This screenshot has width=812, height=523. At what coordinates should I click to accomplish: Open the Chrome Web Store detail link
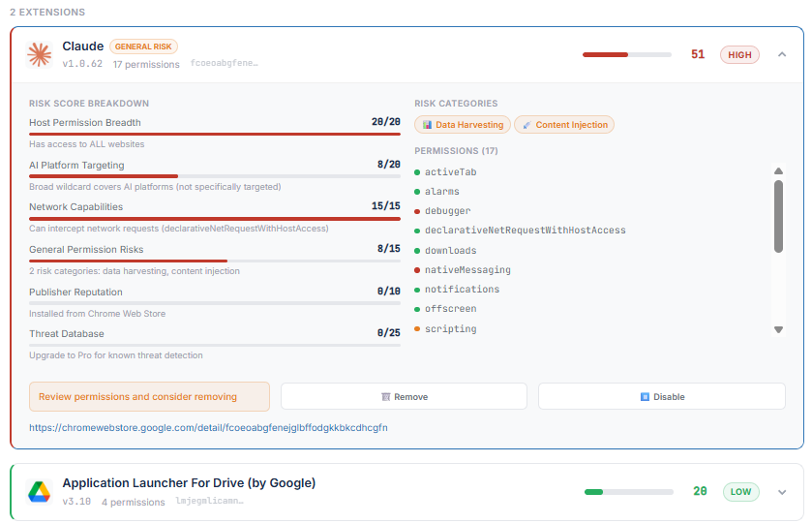click(x=208, y=428)
